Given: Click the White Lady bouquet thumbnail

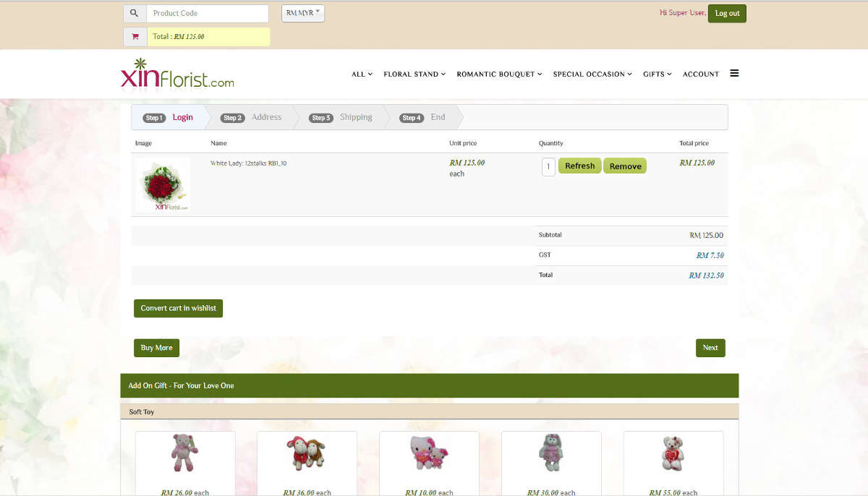Looking at the screenshot, I should pyautogui.click(x=163, y=185).
